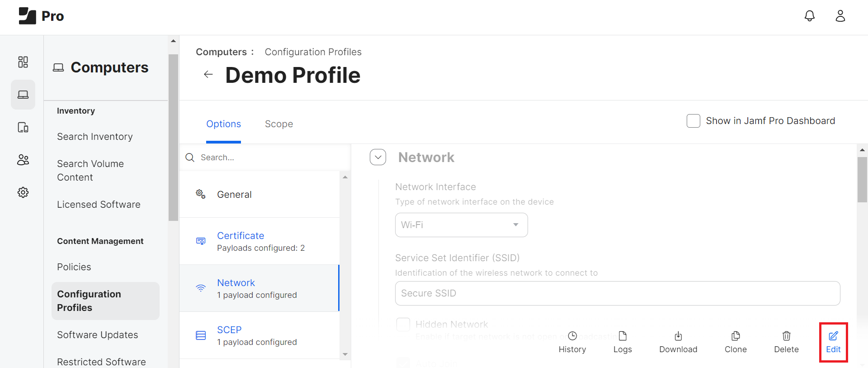The width and height of the screenshot is (868, 368).
Task: Open Policies
Action: click(74, 267)
